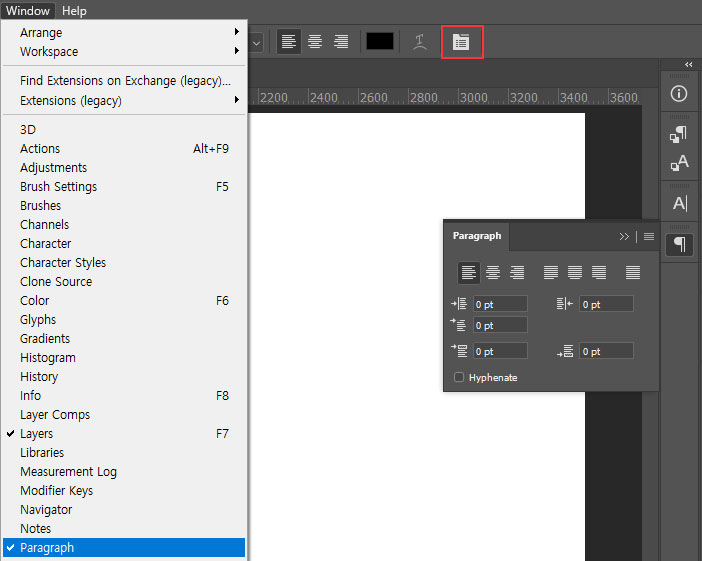Collapse Paragraph panel with double arrows
This screenshot has height=561, width=702.
coord(624,236)
